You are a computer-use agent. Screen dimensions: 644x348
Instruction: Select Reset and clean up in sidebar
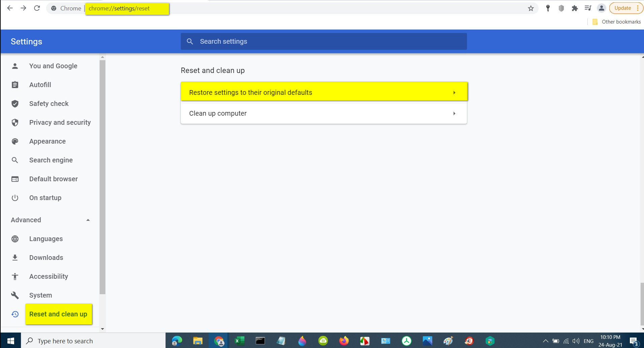tap(58, 314)
